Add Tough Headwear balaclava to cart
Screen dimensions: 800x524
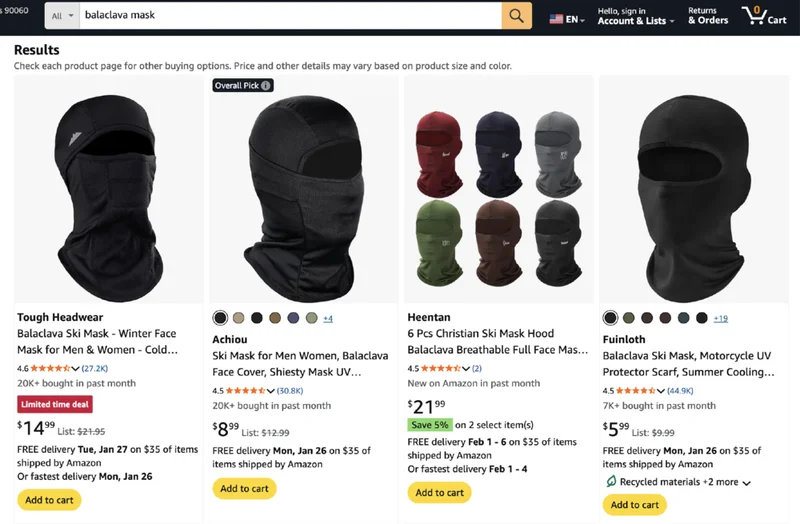(x=49, y=500)
